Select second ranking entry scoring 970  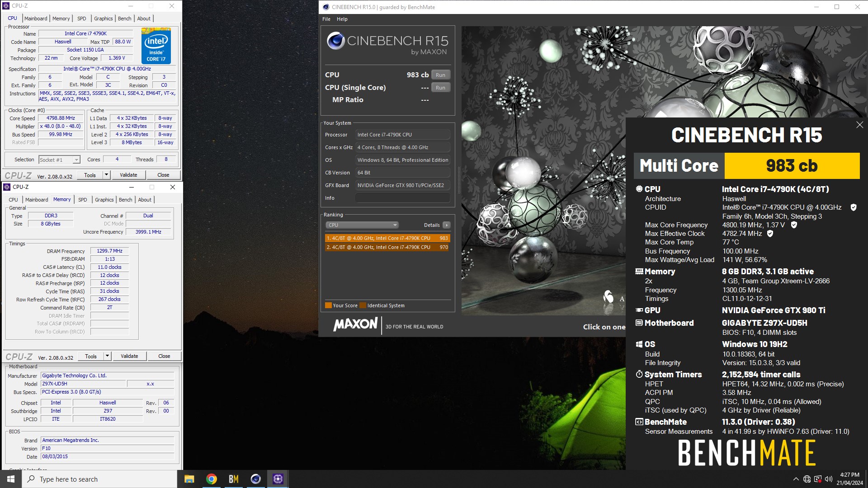[387, 247]
